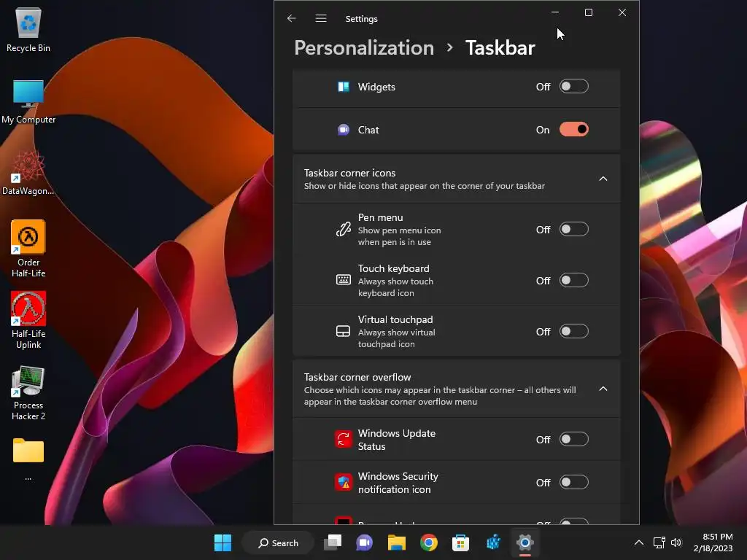This screenshot has height=560, width=747.
Task: Maximize the Settings window
Action: pos(589,12)
